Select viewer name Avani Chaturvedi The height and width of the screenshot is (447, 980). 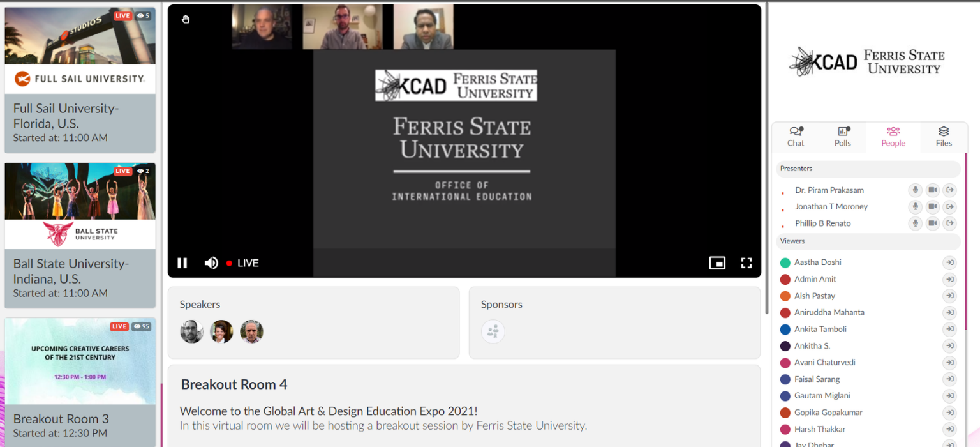coord(825,362)
